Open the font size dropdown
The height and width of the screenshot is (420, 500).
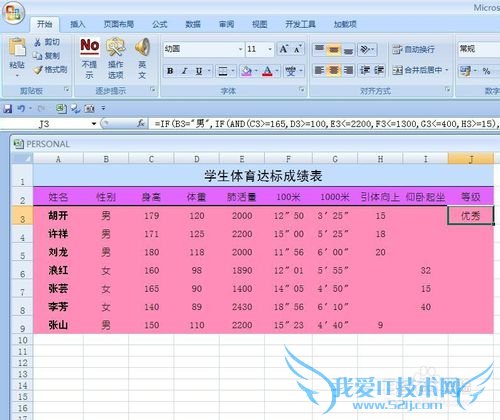click(x=270, y=49)
